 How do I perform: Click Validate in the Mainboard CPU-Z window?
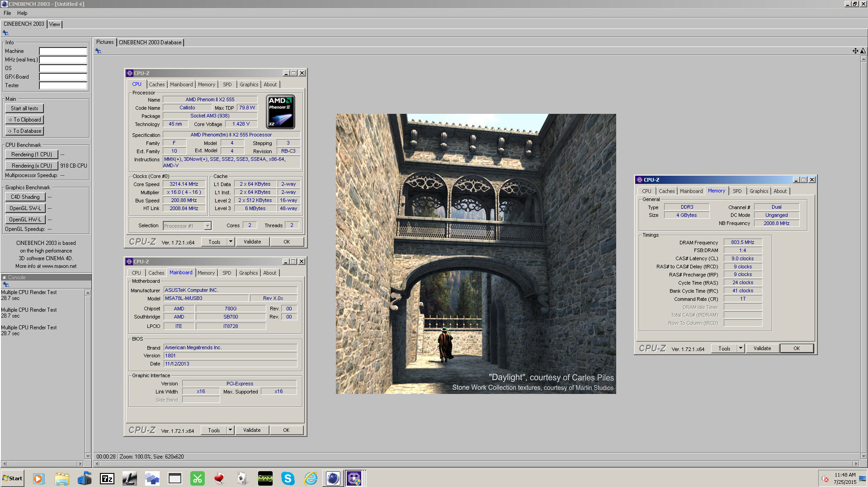(252, 430)
